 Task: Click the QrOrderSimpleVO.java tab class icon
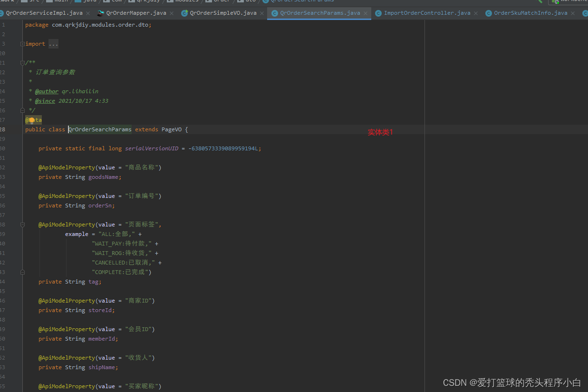(x=184, y=13)
